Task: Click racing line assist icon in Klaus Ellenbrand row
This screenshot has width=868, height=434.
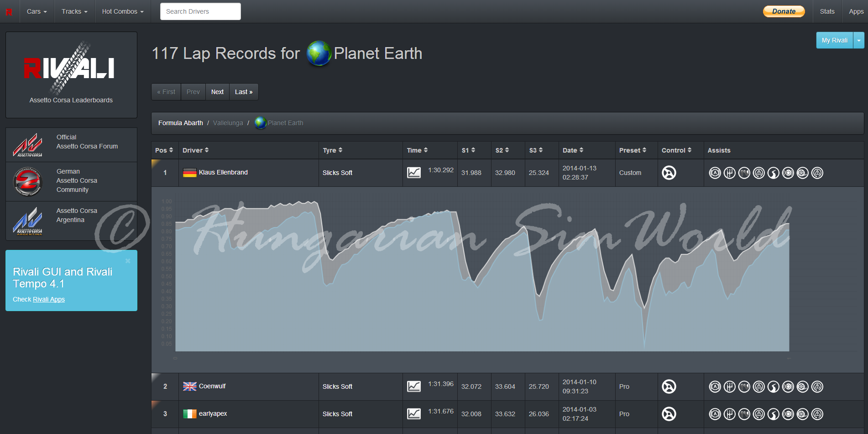Action: (x=774, y=173)
